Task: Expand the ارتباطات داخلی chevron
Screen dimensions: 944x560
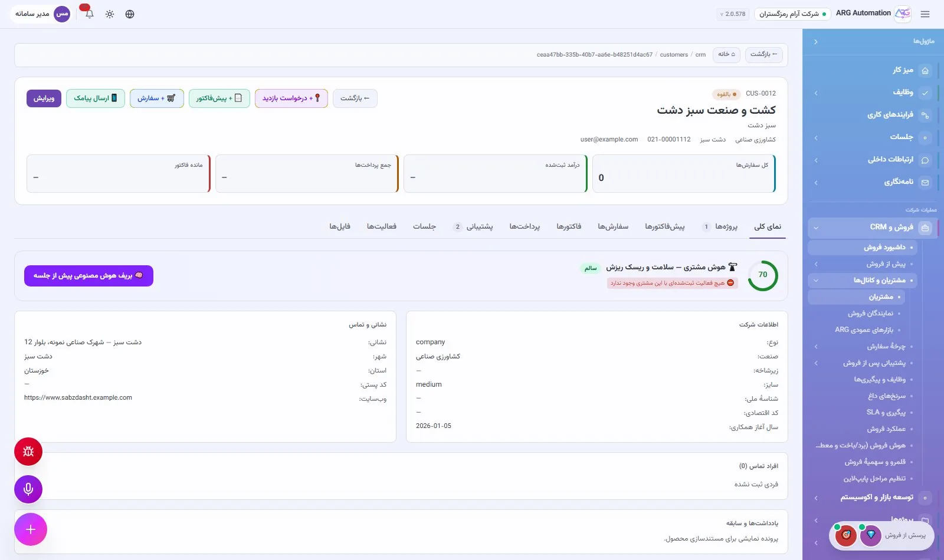Action: click(x=815, y=160)
